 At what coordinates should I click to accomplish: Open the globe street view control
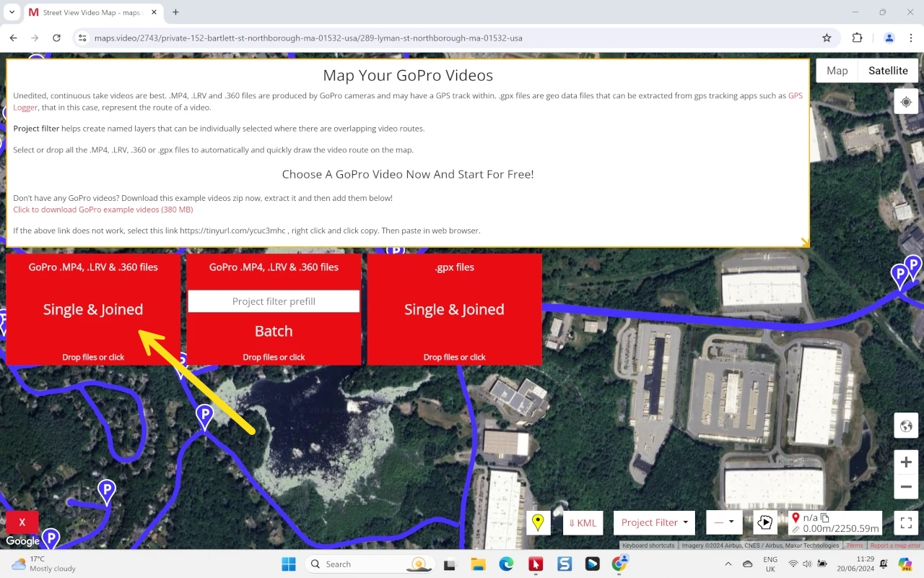pos(906,426)
